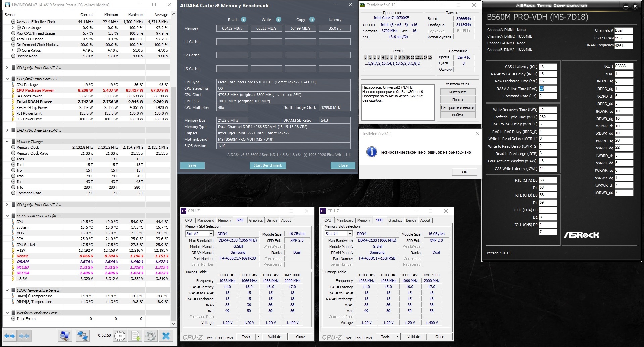
Task: Click the blue X icon in HWiNFO toolbar
Action: coord(166,336)
